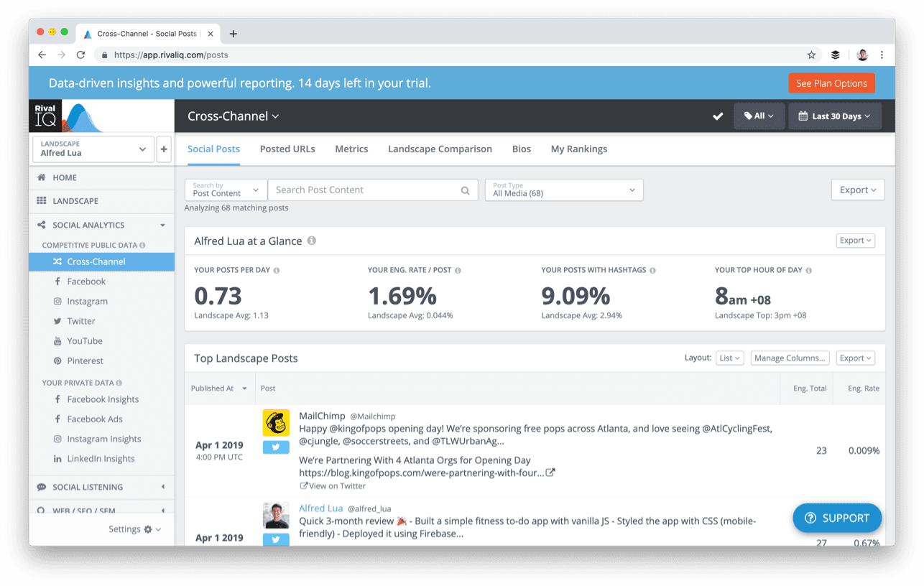Viewport: 924px width, 586px height.
Task: Click the See Plan Options button
Action: (x=831, y=83)
